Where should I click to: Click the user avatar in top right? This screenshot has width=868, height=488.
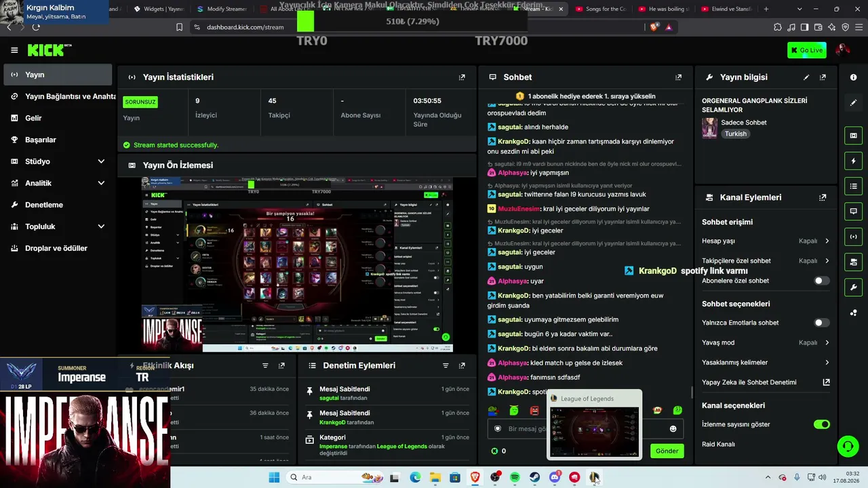[x=843, y=50]
